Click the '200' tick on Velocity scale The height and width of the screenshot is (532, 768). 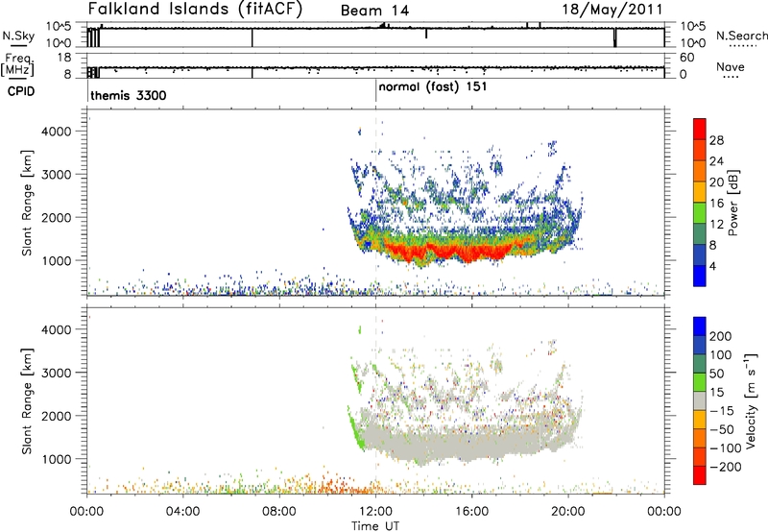point(721,336)
